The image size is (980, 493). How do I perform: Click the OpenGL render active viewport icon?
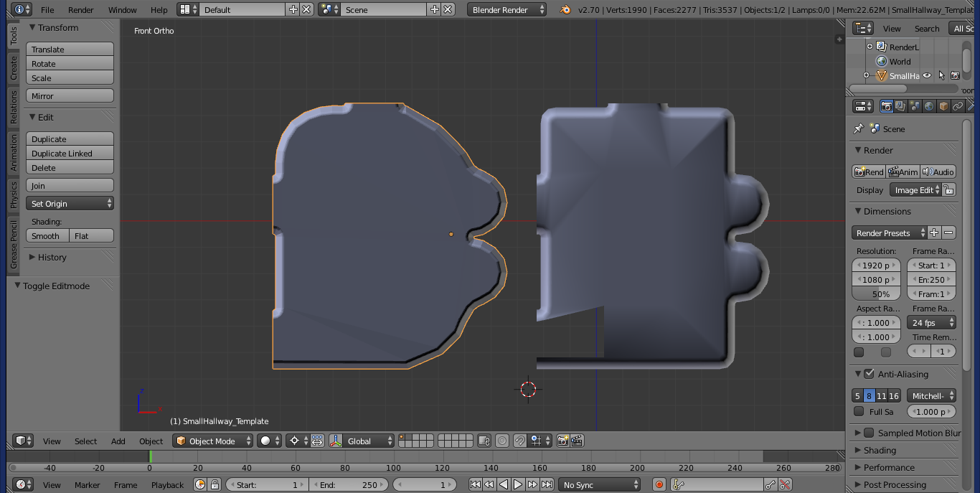click(563, 441)
